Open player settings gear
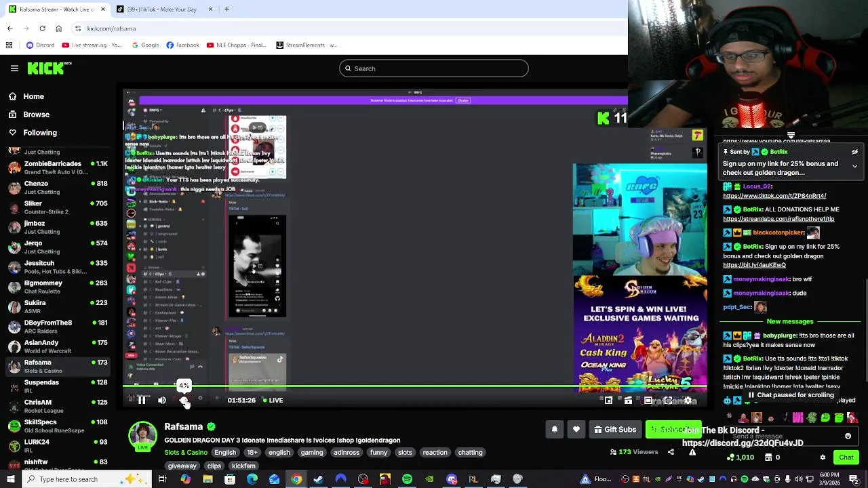The width and height of the screenshot is (868, 488). [x=688, y=401]
